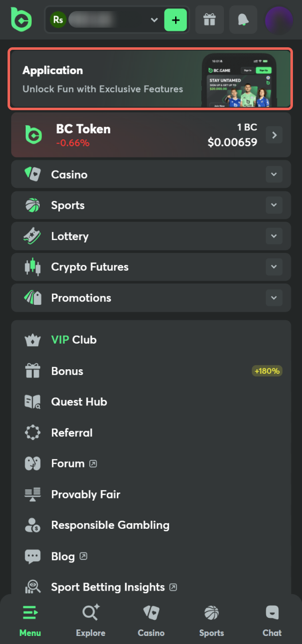Select the Quest Hub icon
The height and width of the screenshot is (644, 302).
32,401
